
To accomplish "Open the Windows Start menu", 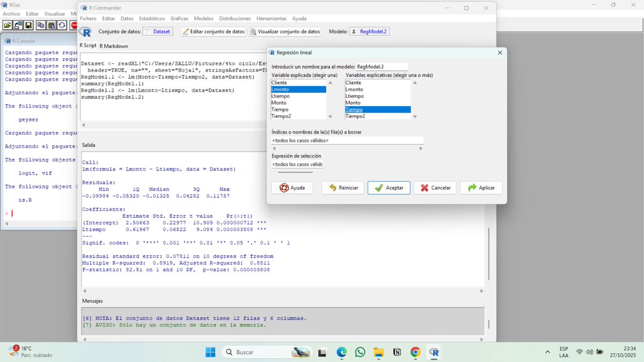I will 210,352.
